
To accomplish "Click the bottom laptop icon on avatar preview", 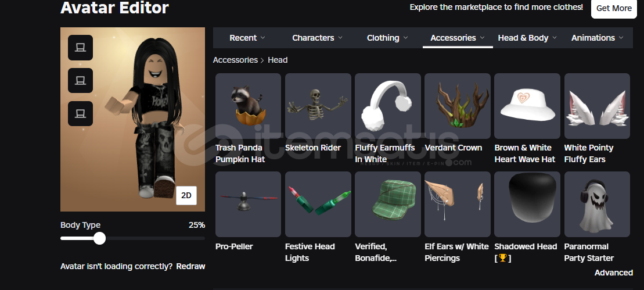I will (x=80, y=113).
